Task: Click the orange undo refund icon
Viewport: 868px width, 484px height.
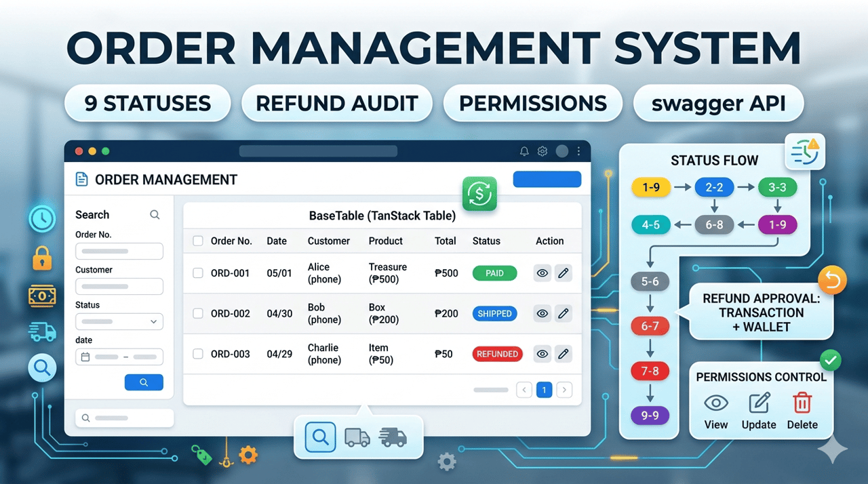Action: pyautogui.click(x=833, y=280)
